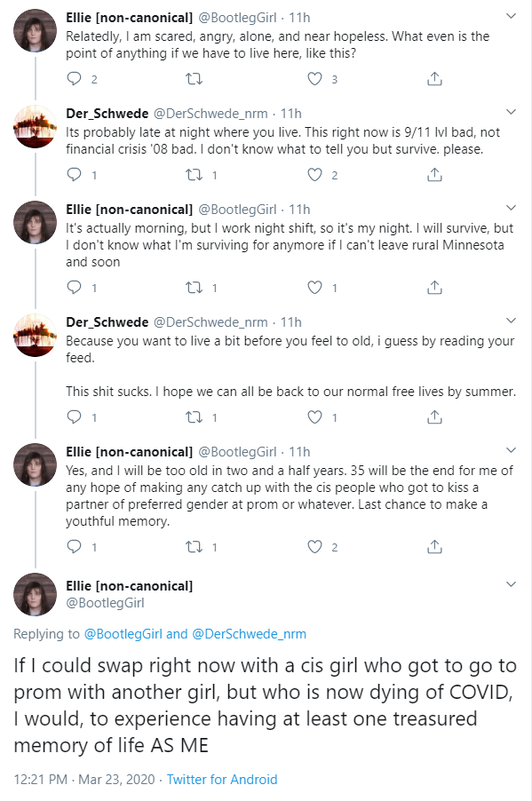Reply to the tweet about normal free lives by summer
The height and width of the screenshot is (801, 532).
click(75, 417)
